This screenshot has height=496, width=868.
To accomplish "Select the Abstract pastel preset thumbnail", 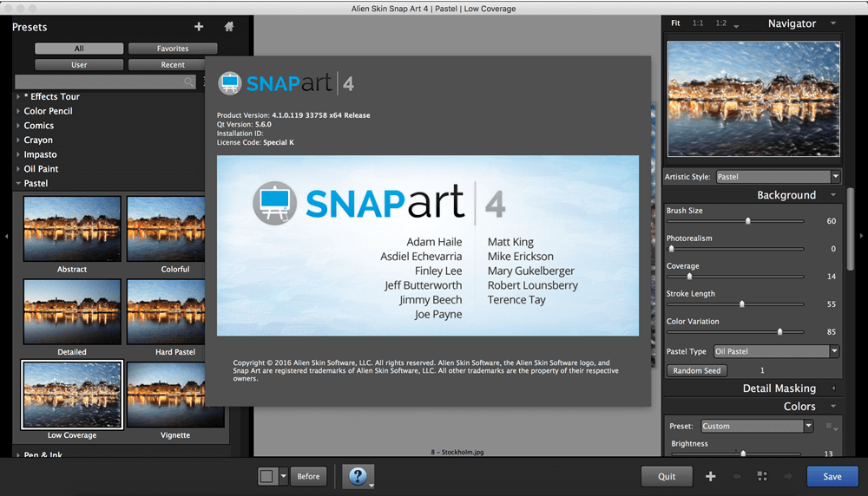I will (x=72, y=228).
